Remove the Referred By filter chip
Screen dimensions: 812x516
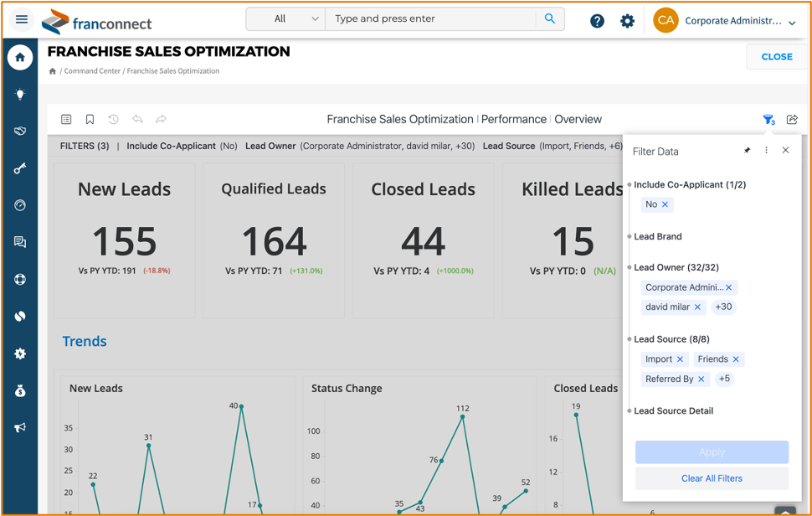click(702, 379)
